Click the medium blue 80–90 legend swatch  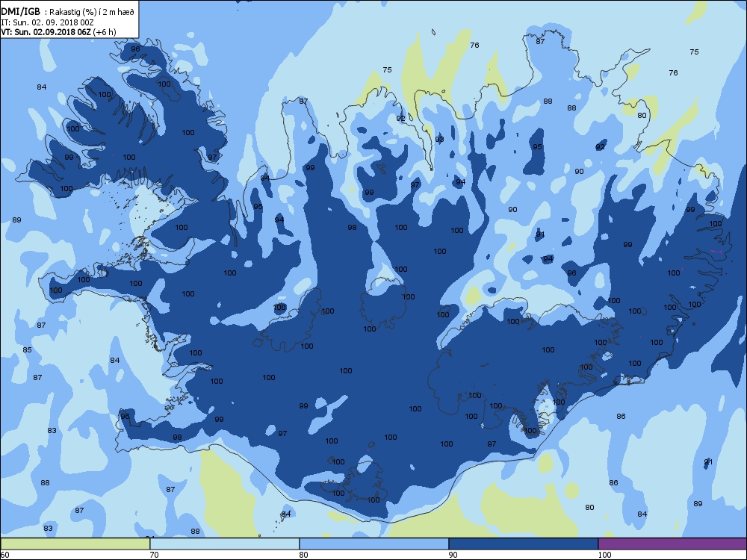point(374,544)
